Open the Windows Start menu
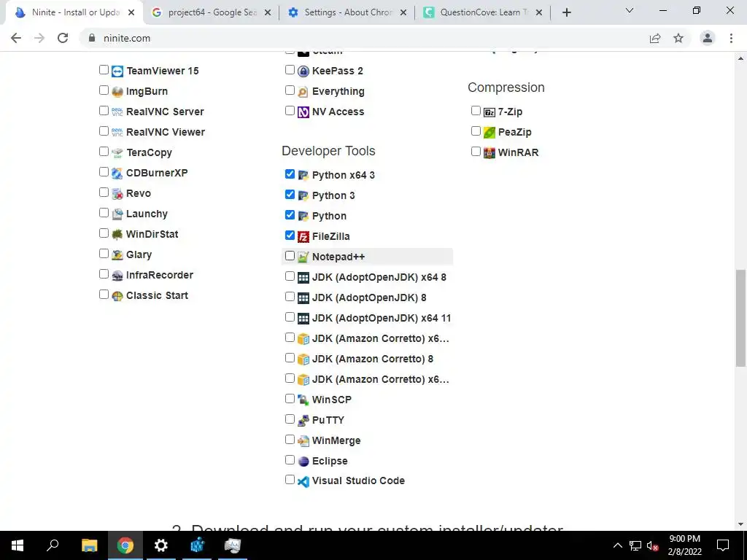 click(x=18, y=545)
